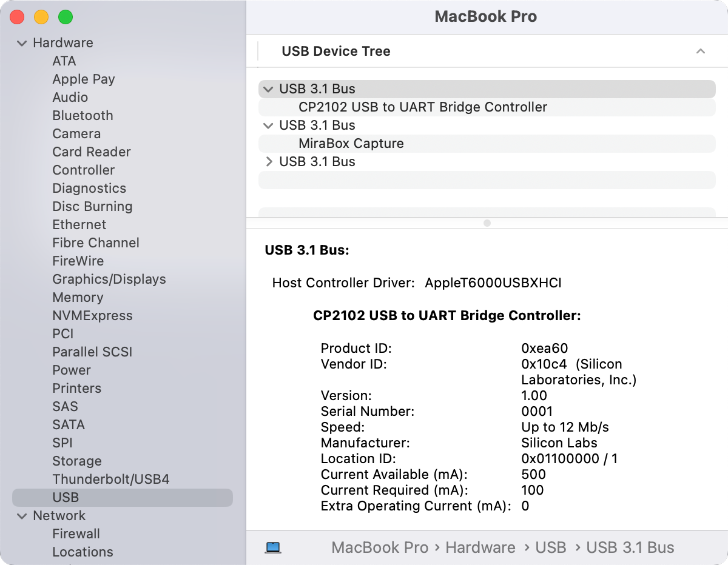This screenshot has height=565, width=728.
Task: Collapse the Hardware section in sidebar
Action: [22, 43]
